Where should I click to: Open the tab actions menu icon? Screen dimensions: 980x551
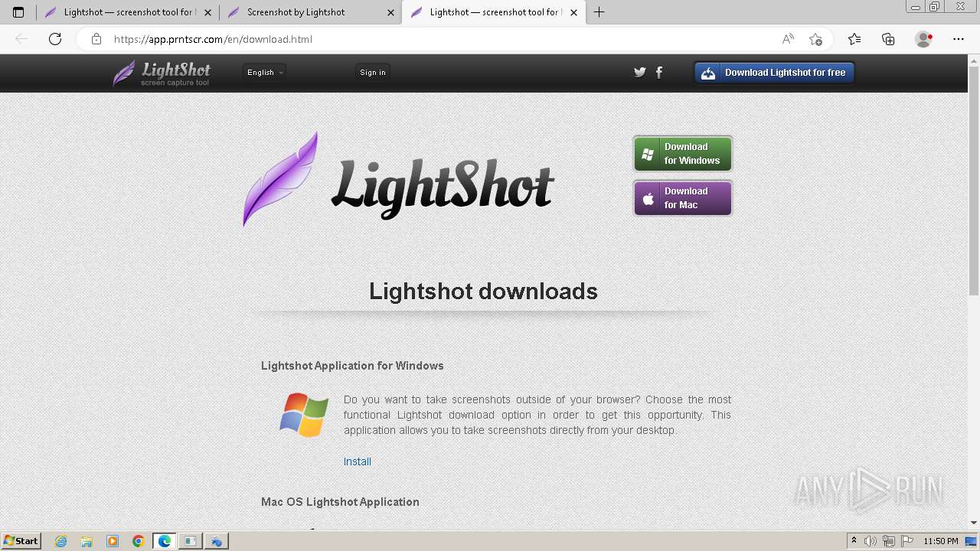[x=18, y=12]
